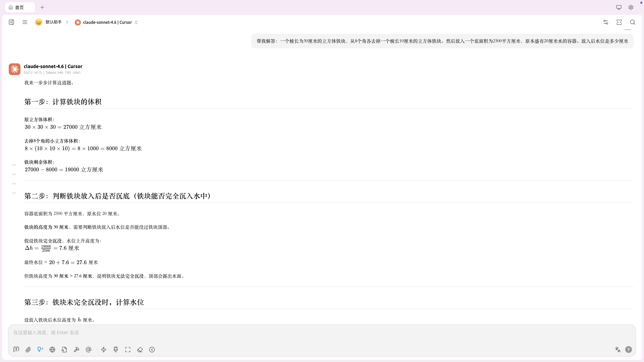Open the claude-sonnet-4.6 | Cursor model selector
644x362 pixels.
[x=106, y=22]
